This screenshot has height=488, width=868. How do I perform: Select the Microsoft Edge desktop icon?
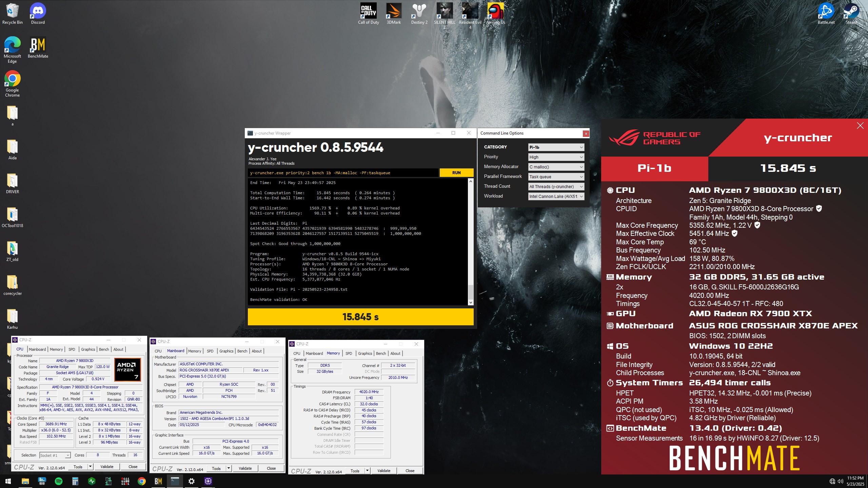(x=12, y=50)
